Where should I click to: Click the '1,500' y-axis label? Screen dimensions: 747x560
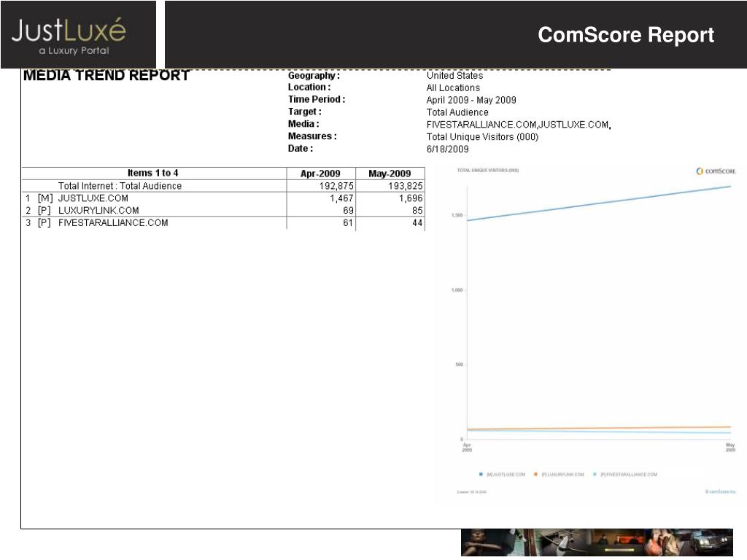pos(457,215)
